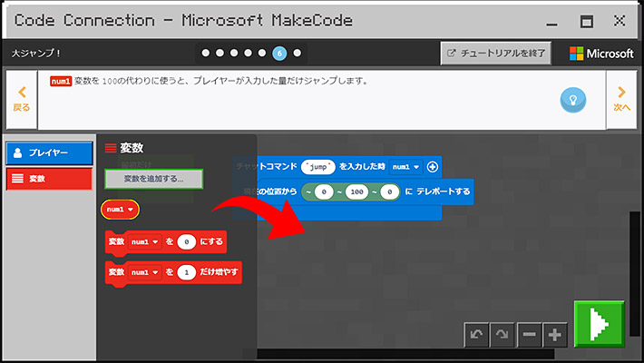The width and height of the screenshot is (644, 363).
Task: Select the active step 6 progress dot
Action: pos(279,53)
